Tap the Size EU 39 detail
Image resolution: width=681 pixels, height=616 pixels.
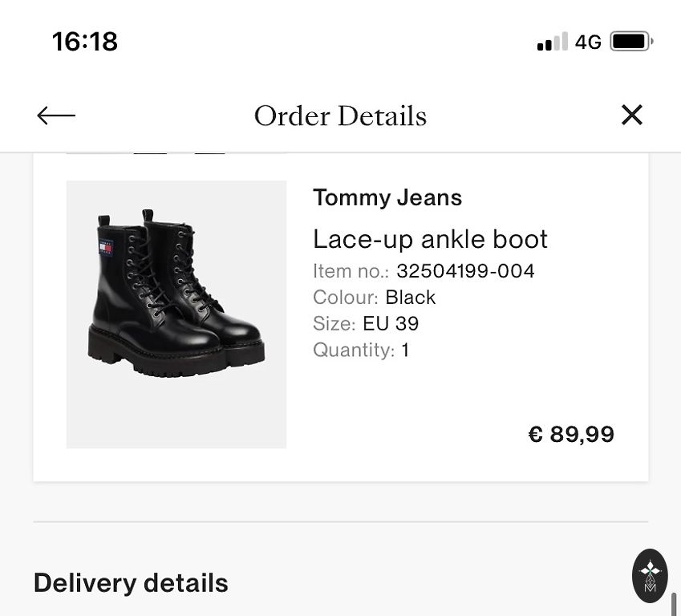pyautogui.click(x=366, y=323)
